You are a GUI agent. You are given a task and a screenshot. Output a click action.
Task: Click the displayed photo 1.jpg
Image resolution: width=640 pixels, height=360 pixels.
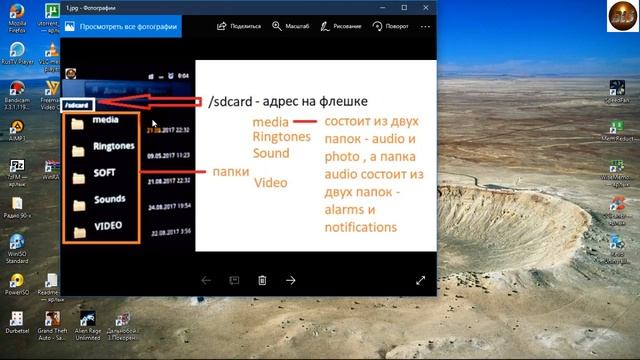pyautogui.click(x=249, y=156)
